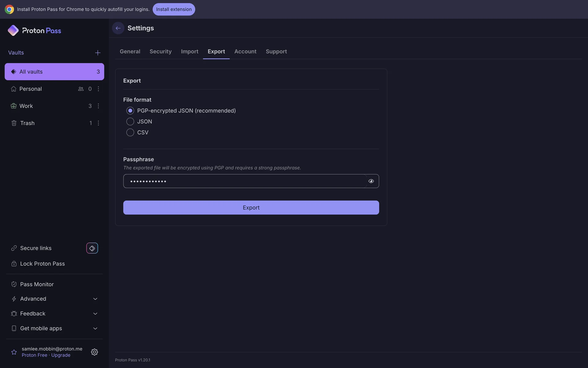Open Trash three-dot options menu
Image resolution: width=588 pixels, height=368 pixels.
pyautogui.click(x=98, y=123)
